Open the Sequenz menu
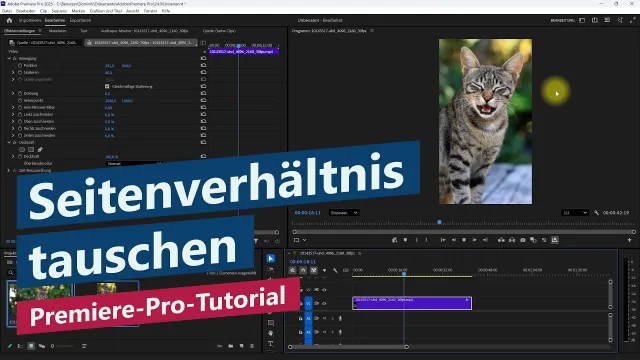 pyautogui.click(x=60, y=11)
